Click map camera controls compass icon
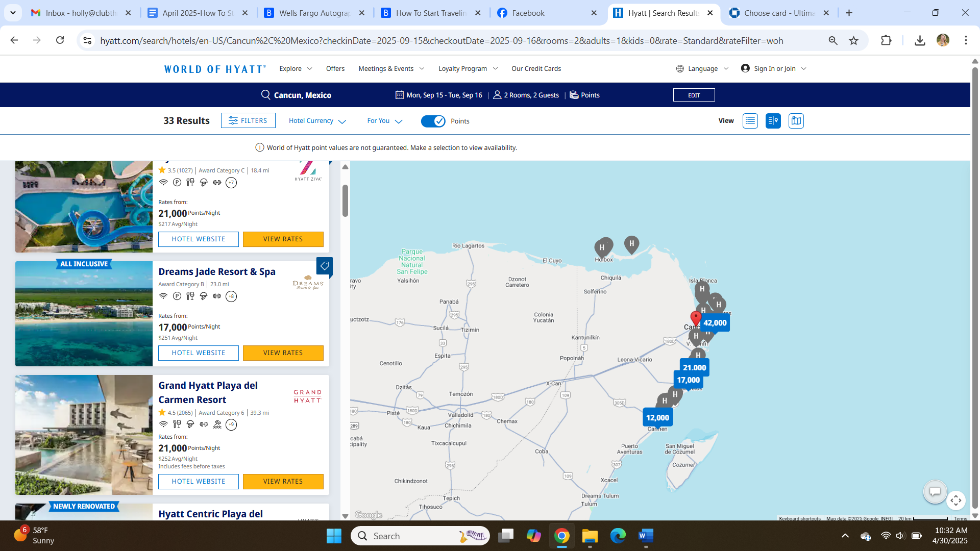 [955, 500]
